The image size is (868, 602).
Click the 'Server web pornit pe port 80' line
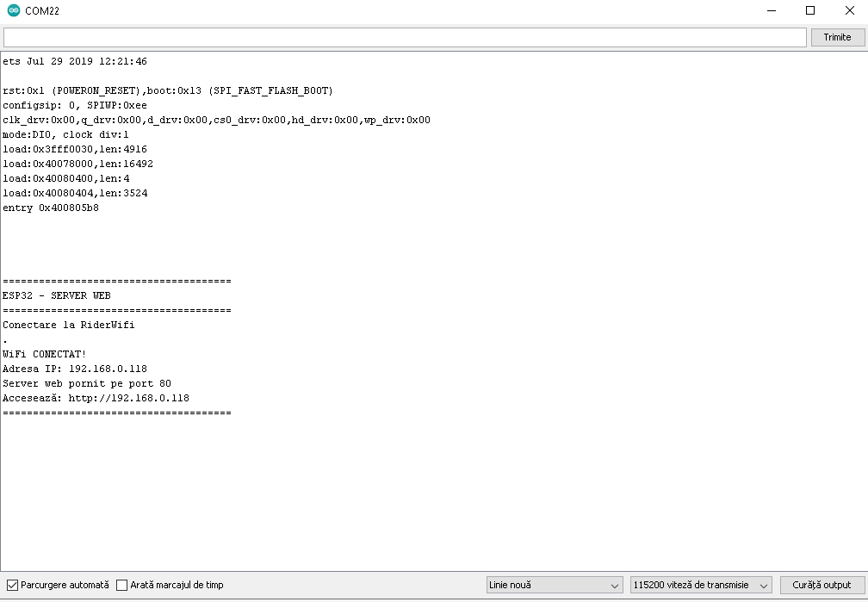click(x=80, y=383)
